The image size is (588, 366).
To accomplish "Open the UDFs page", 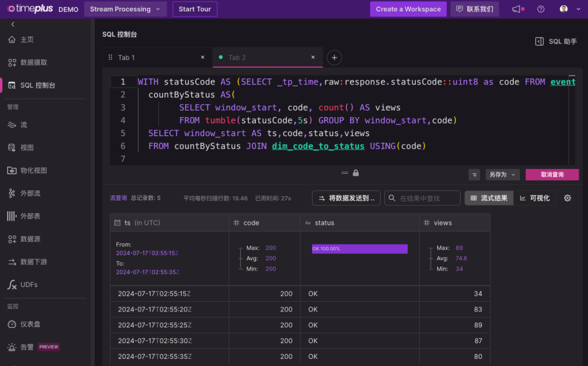I will tap(22, 285).
